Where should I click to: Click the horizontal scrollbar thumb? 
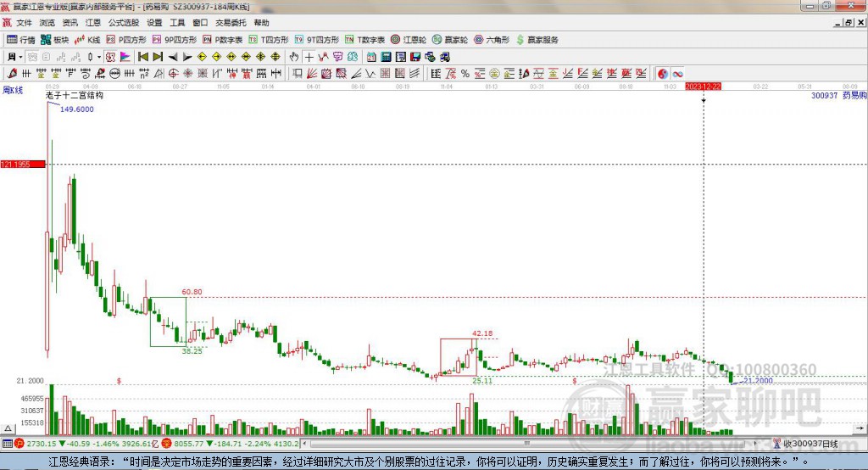(x=526, y=444)
